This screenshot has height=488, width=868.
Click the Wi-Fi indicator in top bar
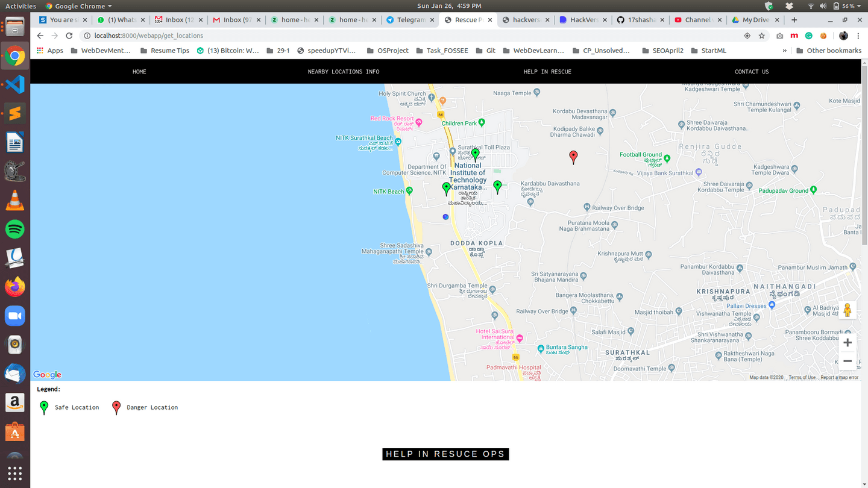click(811, 6)
